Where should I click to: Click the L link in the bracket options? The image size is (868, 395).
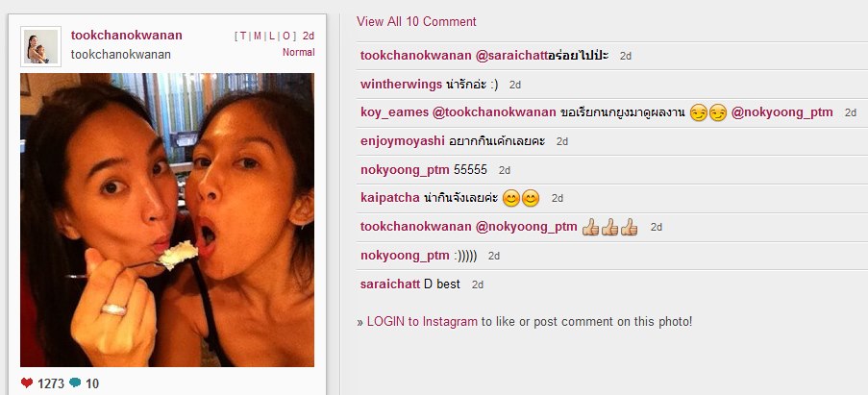point(272,36)
